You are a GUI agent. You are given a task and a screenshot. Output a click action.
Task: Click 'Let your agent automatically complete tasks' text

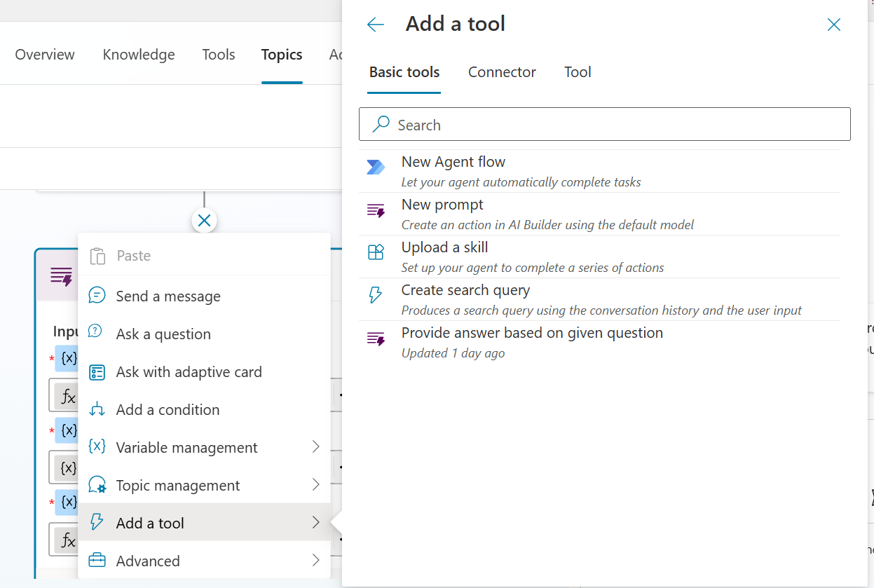521,182
